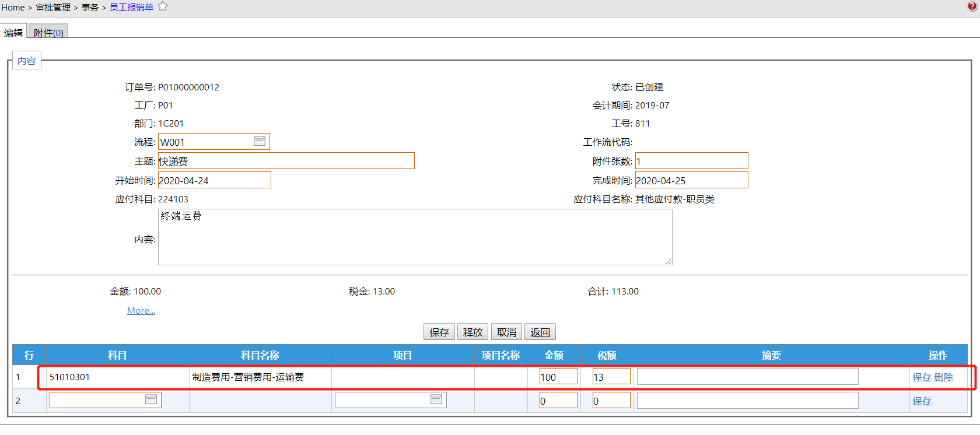Image resolution: width=980 pixels, height=435 pixels.
Task: Switch to the 附件(0) tab
Action: click(x=48, y=32)
